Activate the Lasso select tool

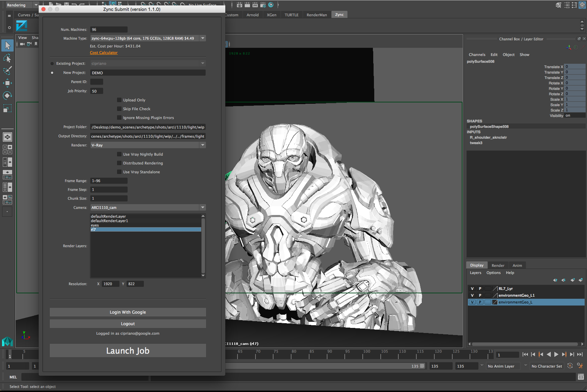pyautogui.click(x=7, y=58)
